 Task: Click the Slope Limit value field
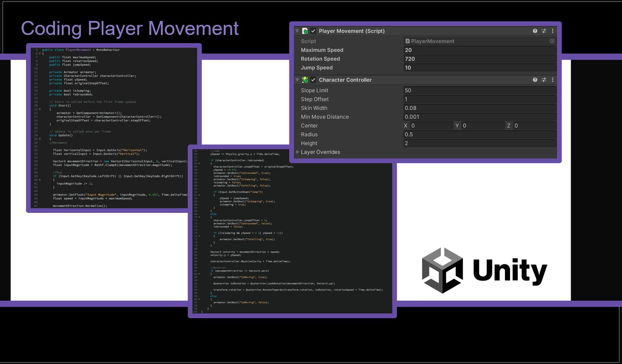479,90
